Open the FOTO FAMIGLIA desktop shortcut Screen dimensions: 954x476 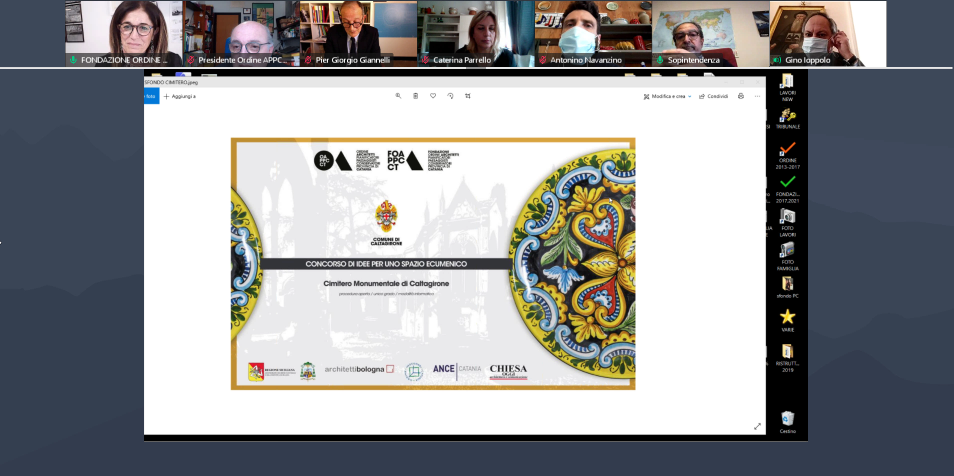click(x=787, y=257)
